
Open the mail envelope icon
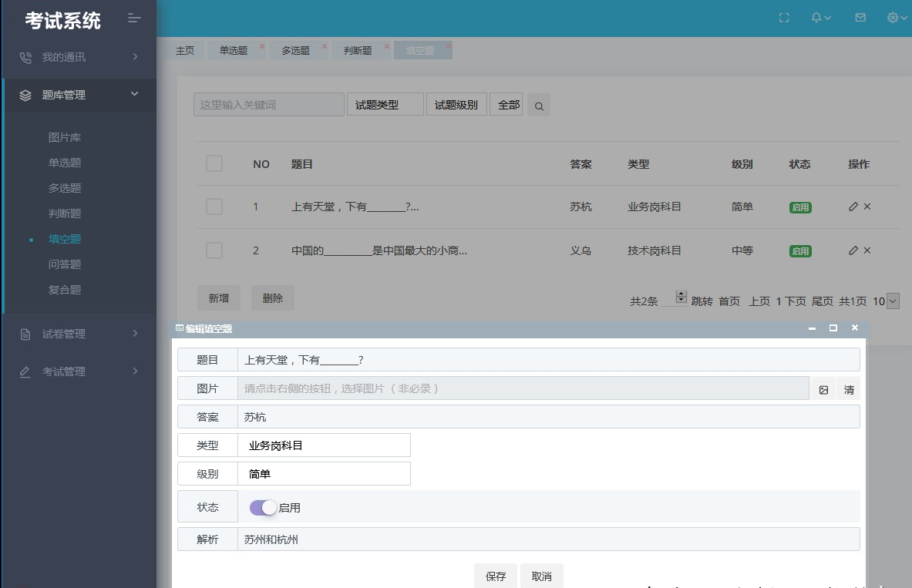[860, 18]
